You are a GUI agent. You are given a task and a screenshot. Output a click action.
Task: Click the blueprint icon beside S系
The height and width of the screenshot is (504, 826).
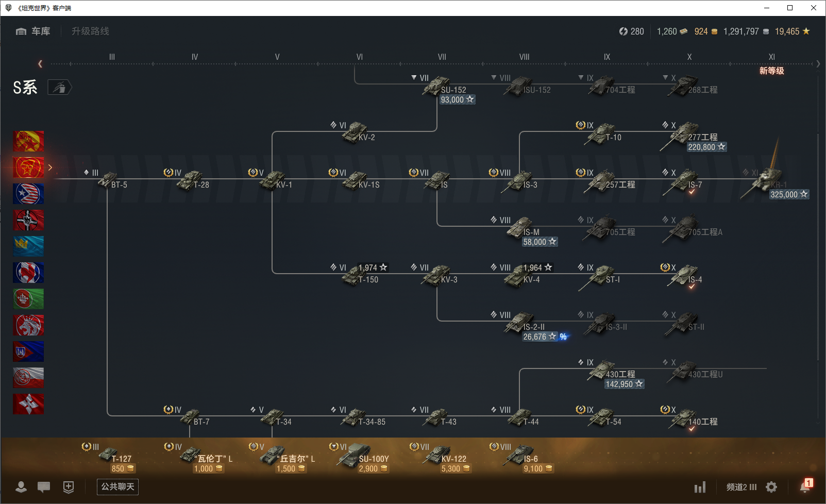60,88
